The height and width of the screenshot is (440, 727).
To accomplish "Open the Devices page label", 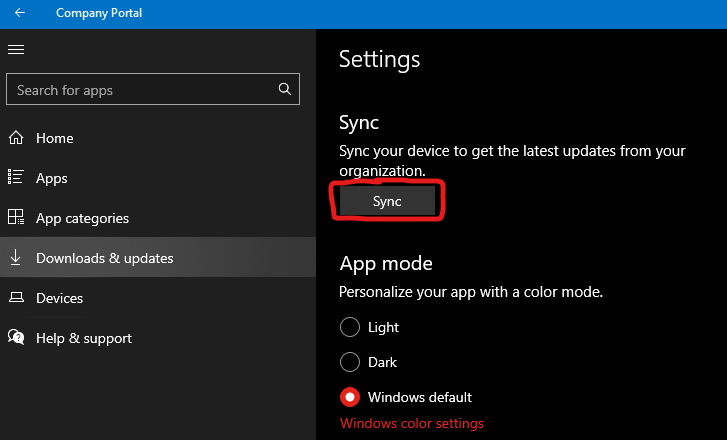I will click(x=59, y=298).
